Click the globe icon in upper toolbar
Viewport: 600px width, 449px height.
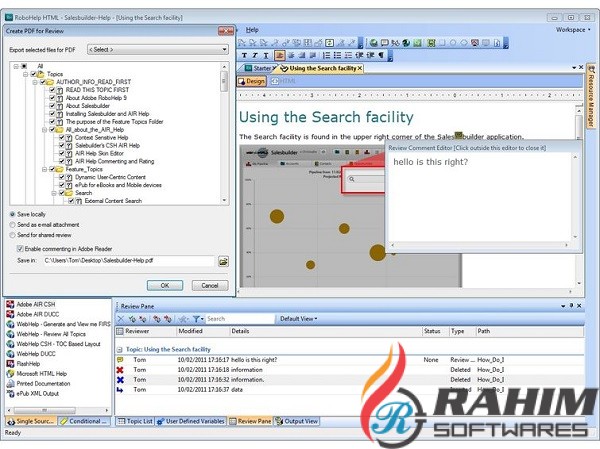pyautogui.click(x=374, y=43)
